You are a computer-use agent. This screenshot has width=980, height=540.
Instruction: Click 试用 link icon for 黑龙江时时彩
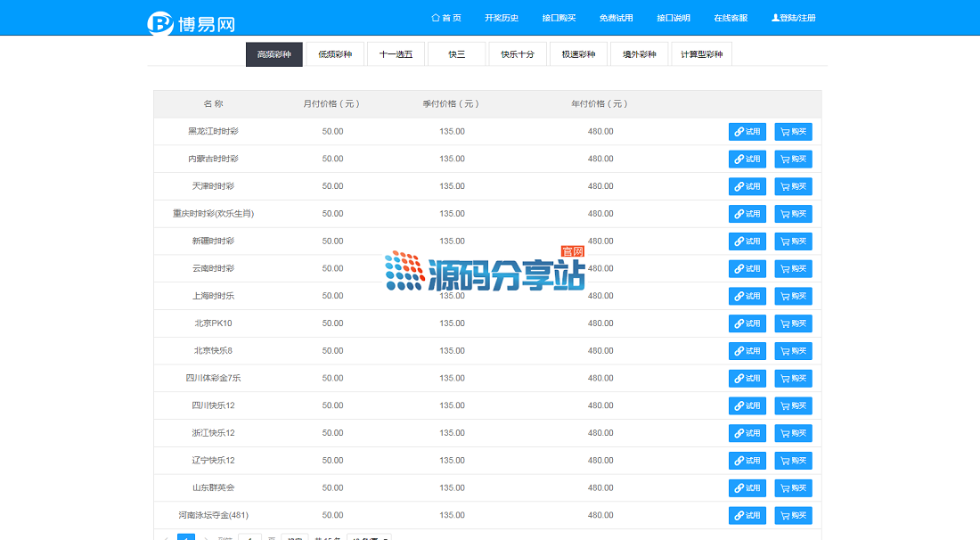[x=739, y=132]
